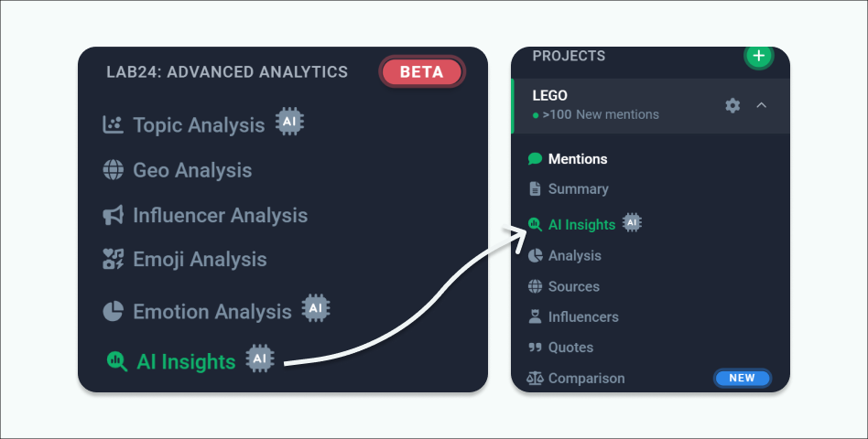Open the Summary page in the sidebar
Image resolution: width=868 pixels, height=439 pixels.
pyautogui.click(x=569, y=189)
